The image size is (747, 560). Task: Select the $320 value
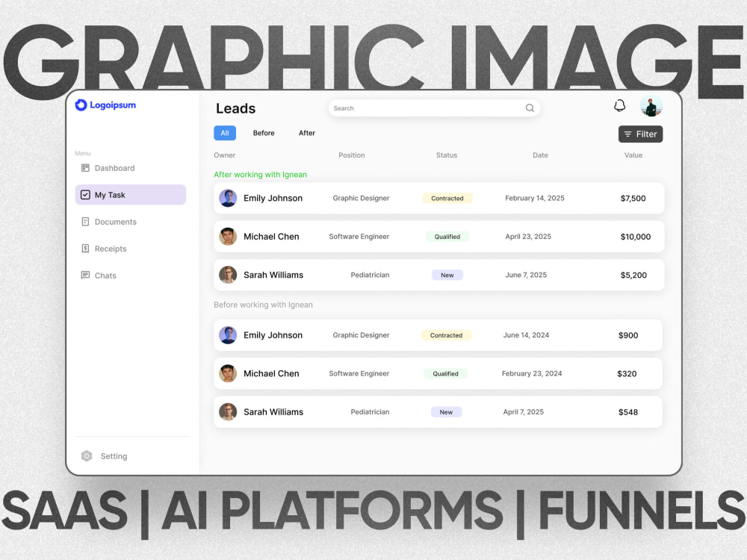[627, 374]
